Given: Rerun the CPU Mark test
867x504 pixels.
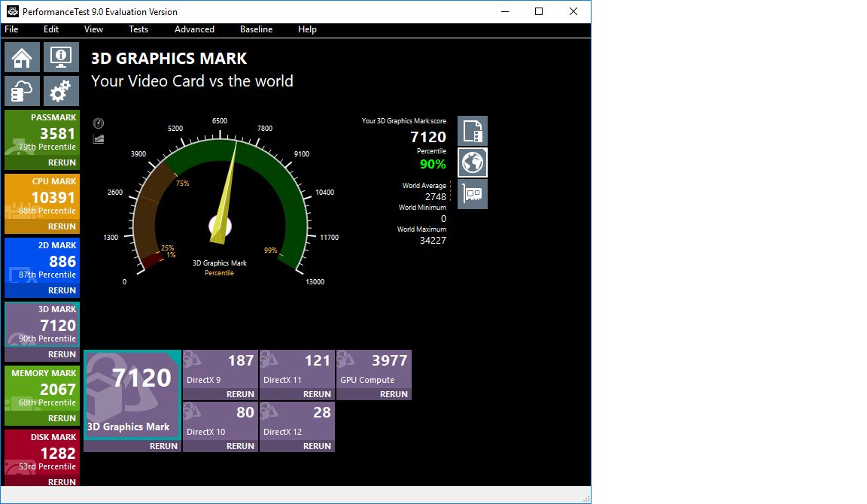Looking at the screenshot, I should pos(62,226).
